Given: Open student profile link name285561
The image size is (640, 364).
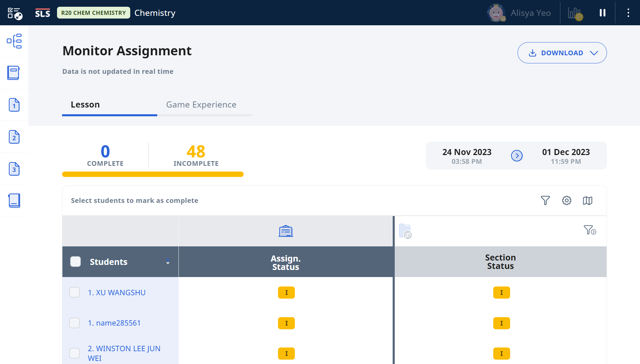Looking at the screenshot, I should pos(114,323).
